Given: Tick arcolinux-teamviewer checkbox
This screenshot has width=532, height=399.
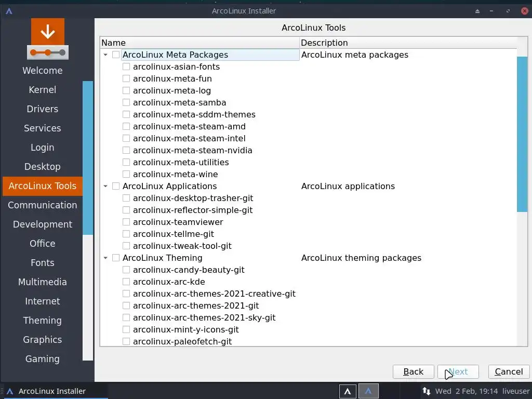Looking at the screenshot, I should coord(126,222).
